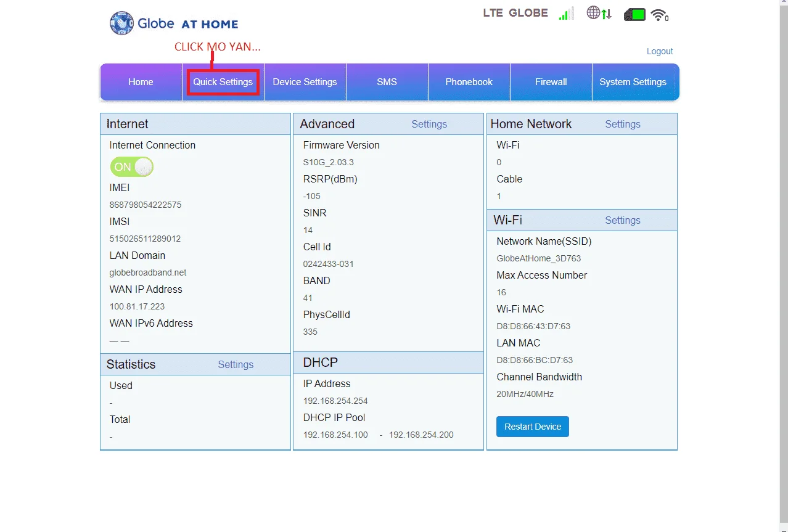This screenshot has width=788, height=532.
Task: Open the Phonebook tab
Action: click(469, 82)
